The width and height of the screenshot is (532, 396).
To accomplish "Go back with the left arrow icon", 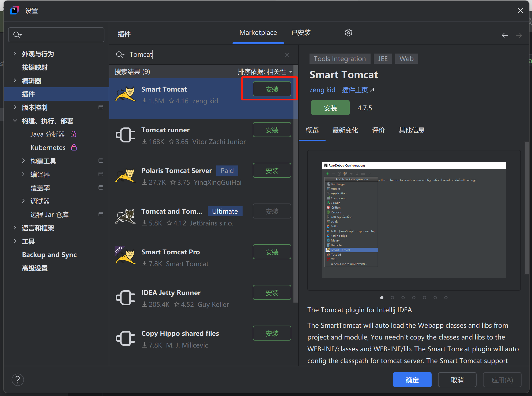I will 505,35.
